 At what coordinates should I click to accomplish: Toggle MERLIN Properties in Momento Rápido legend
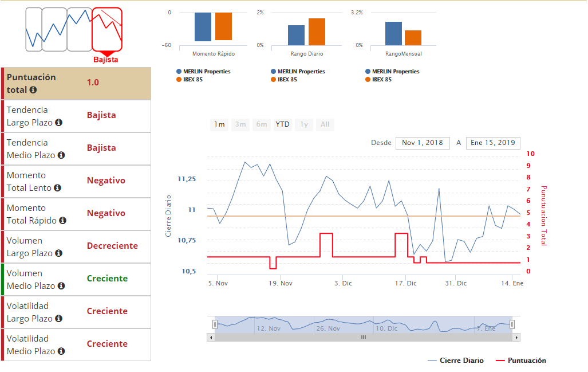[x=204, y=71]
